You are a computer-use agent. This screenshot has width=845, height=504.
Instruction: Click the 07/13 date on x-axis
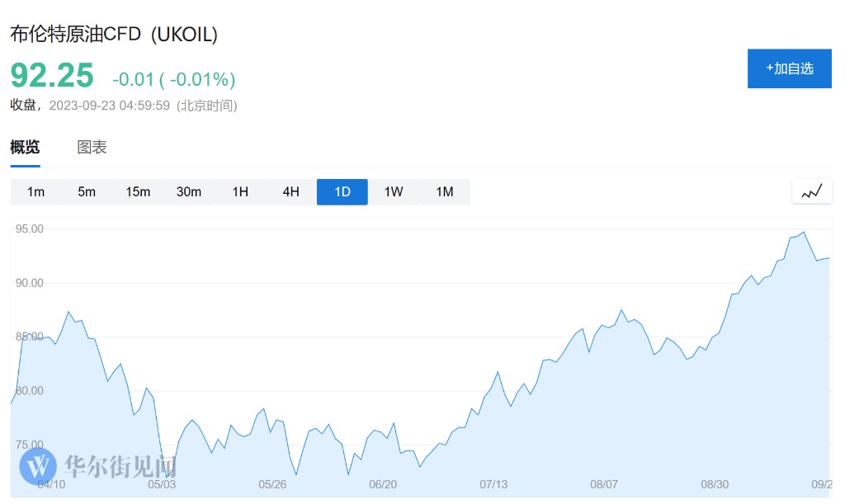click(493, 484)
